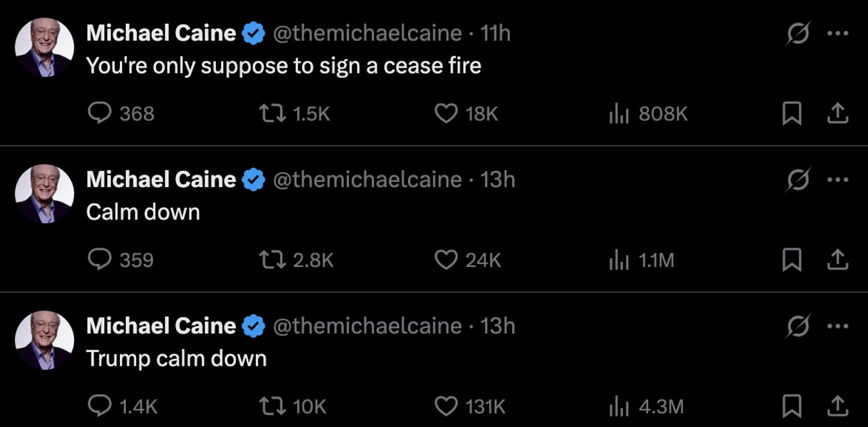Share the "Trump calm down" tweet
This screenshot has width=868, height=427.
click(x=837, y=406)
